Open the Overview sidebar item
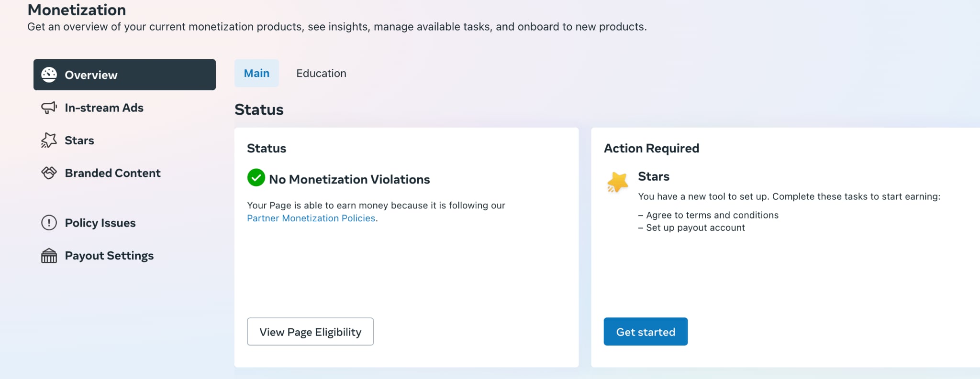980x379 pixels. click(124, 75)
